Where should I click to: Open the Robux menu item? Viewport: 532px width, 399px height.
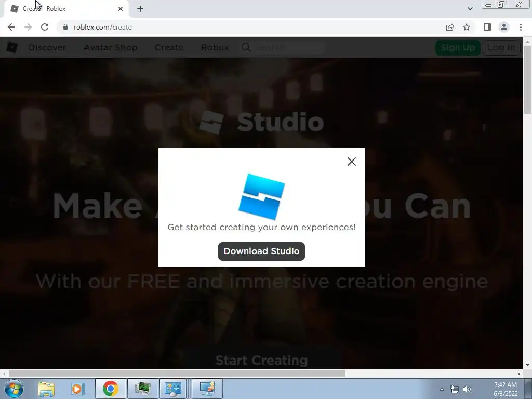coord(215,47)
